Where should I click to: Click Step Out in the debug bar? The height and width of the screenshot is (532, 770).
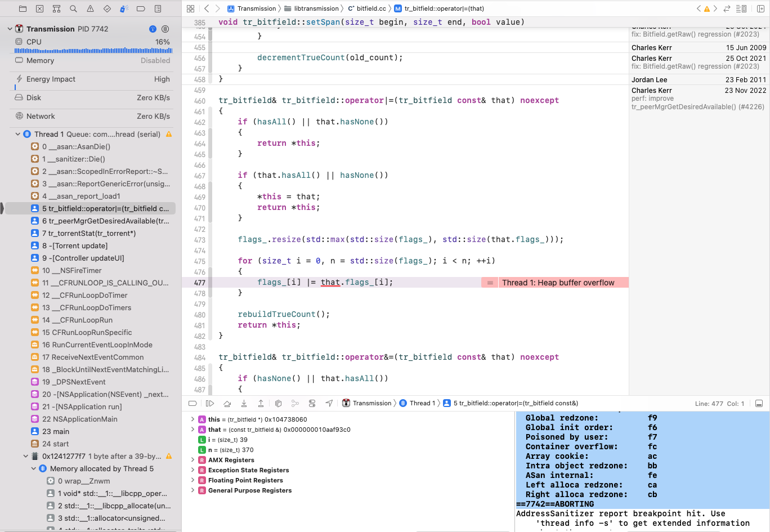[261, 403]
